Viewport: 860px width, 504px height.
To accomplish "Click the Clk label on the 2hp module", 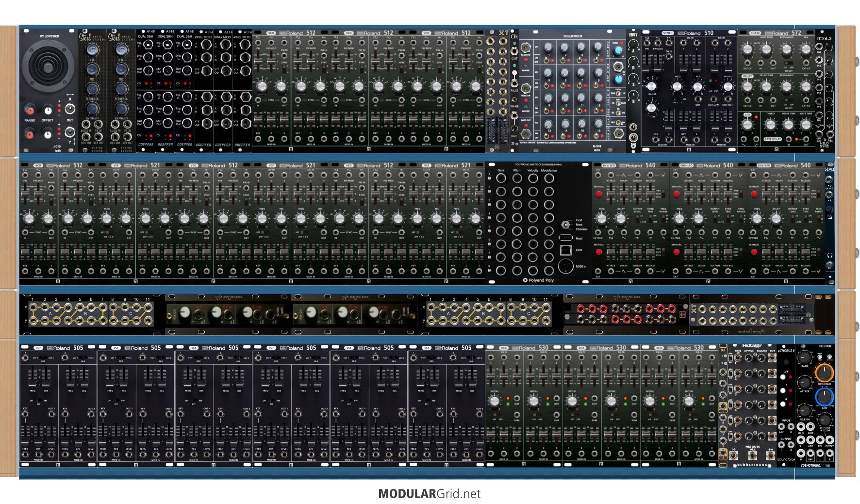I will (514, 37).
